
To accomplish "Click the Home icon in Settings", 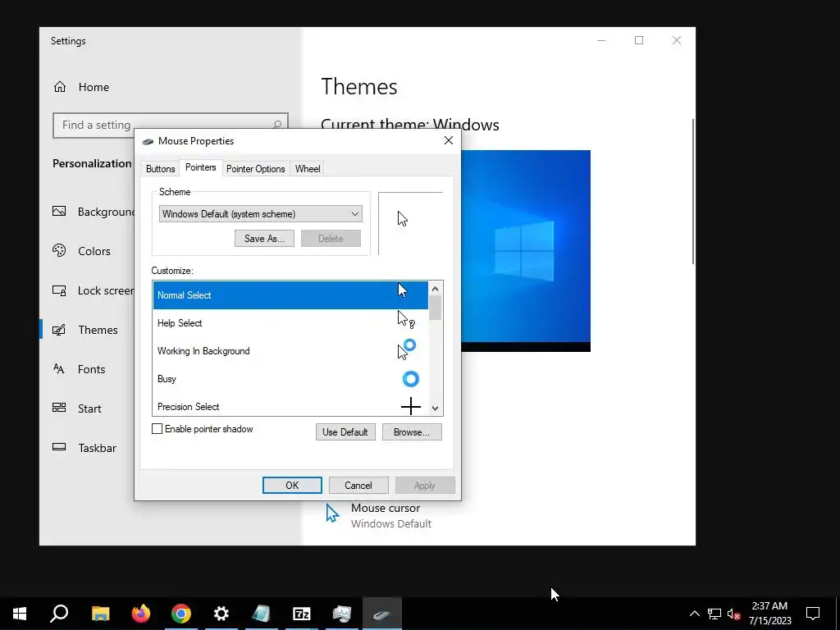I will (59, 87).
